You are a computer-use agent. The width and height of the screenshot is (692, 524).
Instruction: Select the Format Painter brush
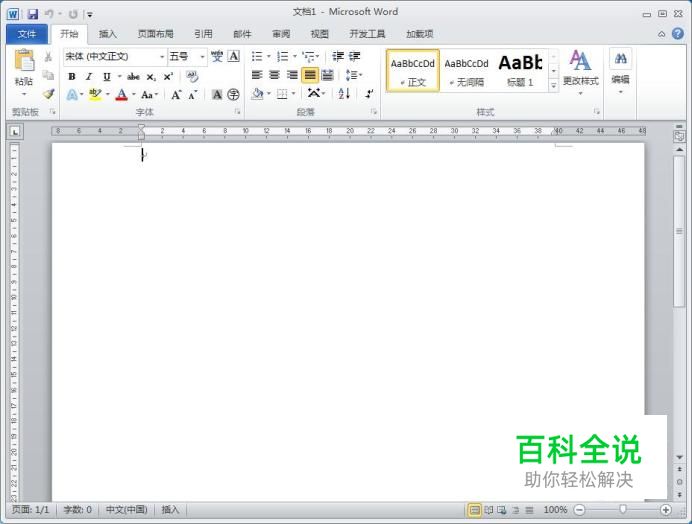click(48, 94)
